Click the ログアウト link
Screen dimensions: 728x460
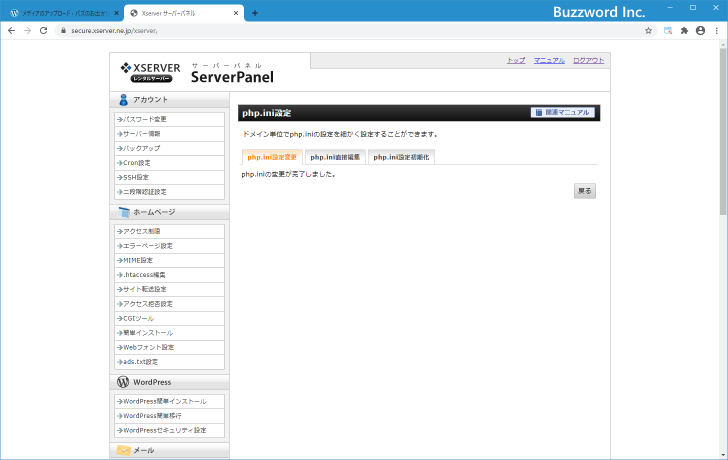click(588, 61)
